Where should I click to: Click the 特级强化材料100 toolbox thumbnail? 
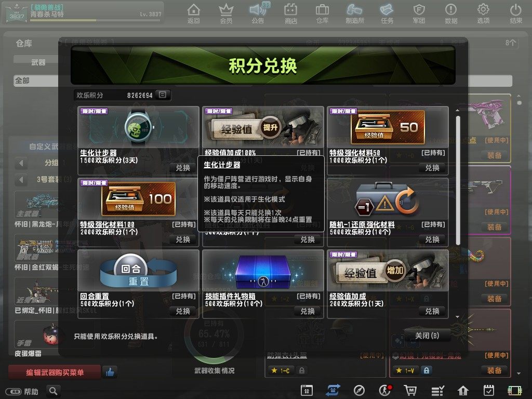pos(138,199)
